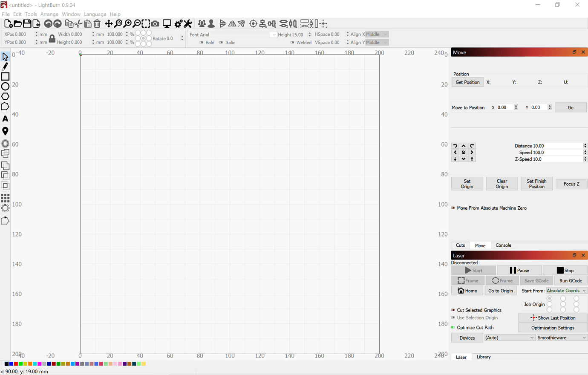Select the Ellipse tool
Image resolution: width=588 pixels, height=375 pixels.
[5, 87]
